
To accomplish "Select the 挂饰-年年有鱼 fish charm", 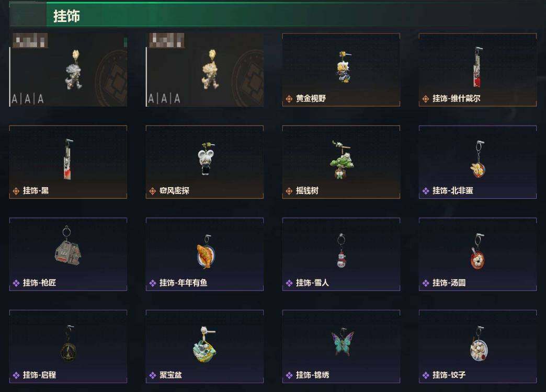I will pyautogui.click(x=205, y=254).
